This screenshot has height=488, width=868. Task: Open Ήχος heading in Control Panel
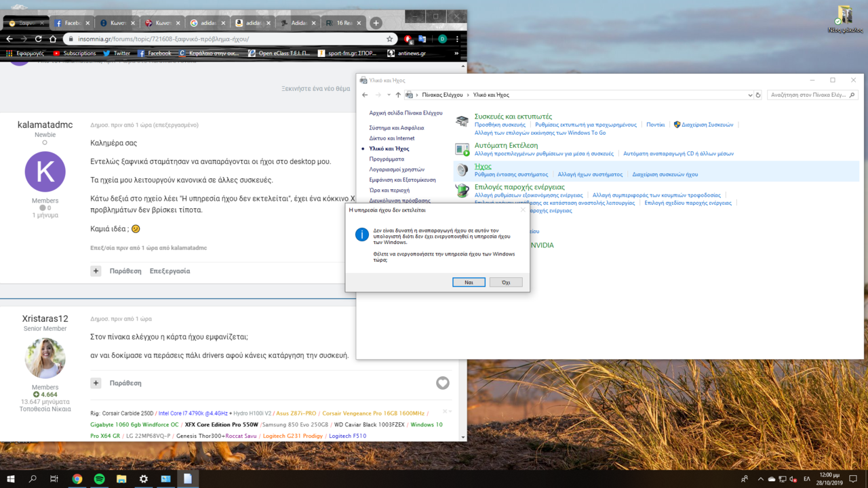[483, 166]
